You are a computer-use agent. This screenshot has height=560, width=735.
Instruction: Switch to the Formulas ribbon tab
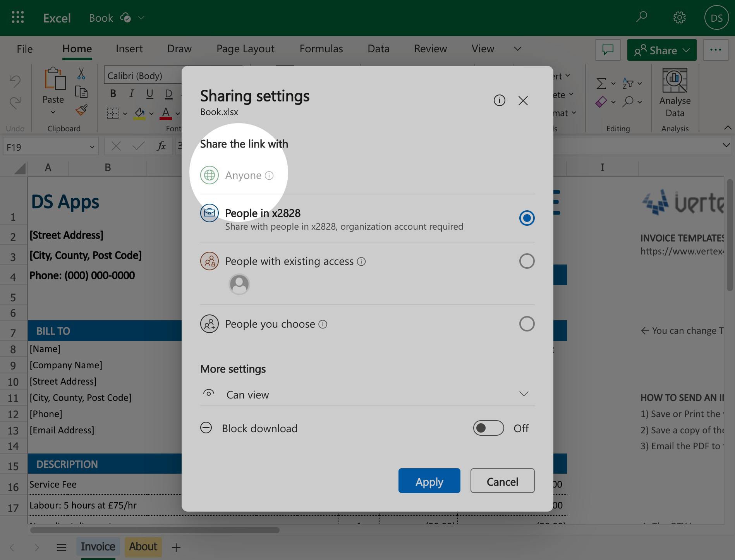[x=321, y=49]
